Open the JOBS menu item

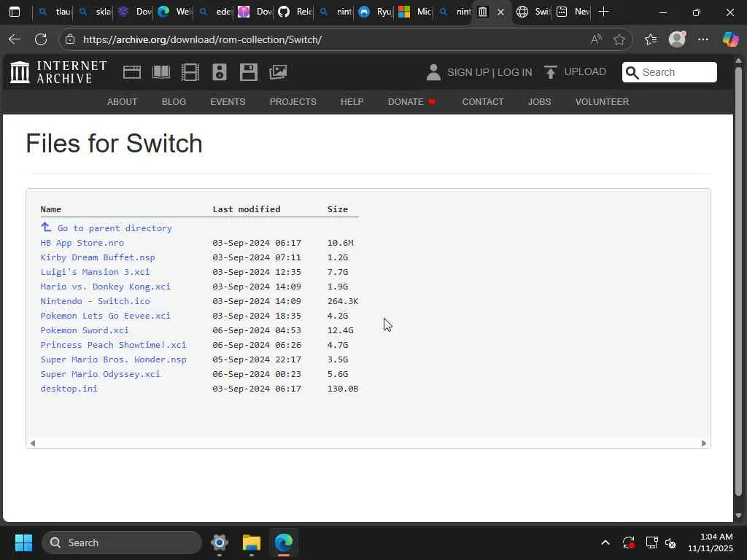click(539, 102)
